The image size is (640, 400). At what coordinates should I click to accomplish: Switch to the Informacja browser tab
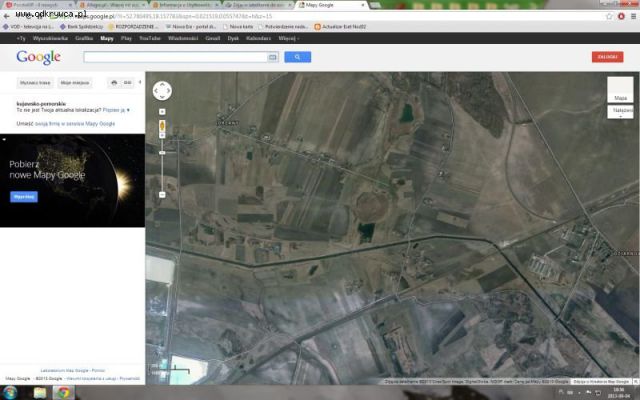point(185,5)
